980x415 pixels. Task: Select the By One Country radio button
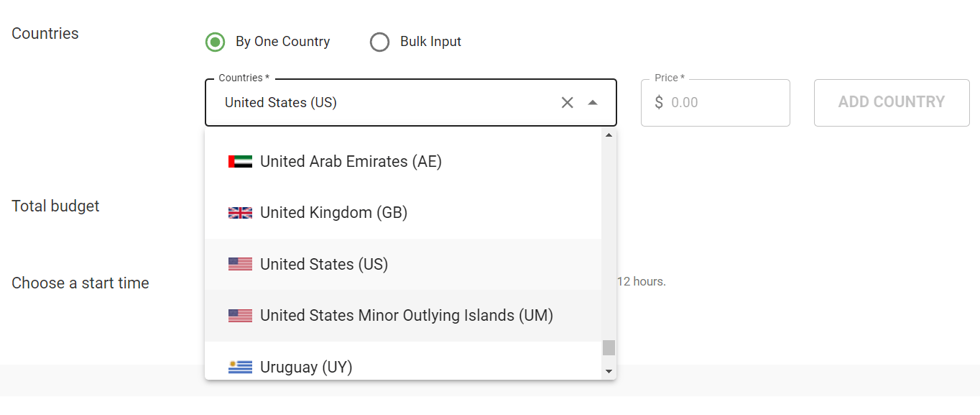point(215,42)
